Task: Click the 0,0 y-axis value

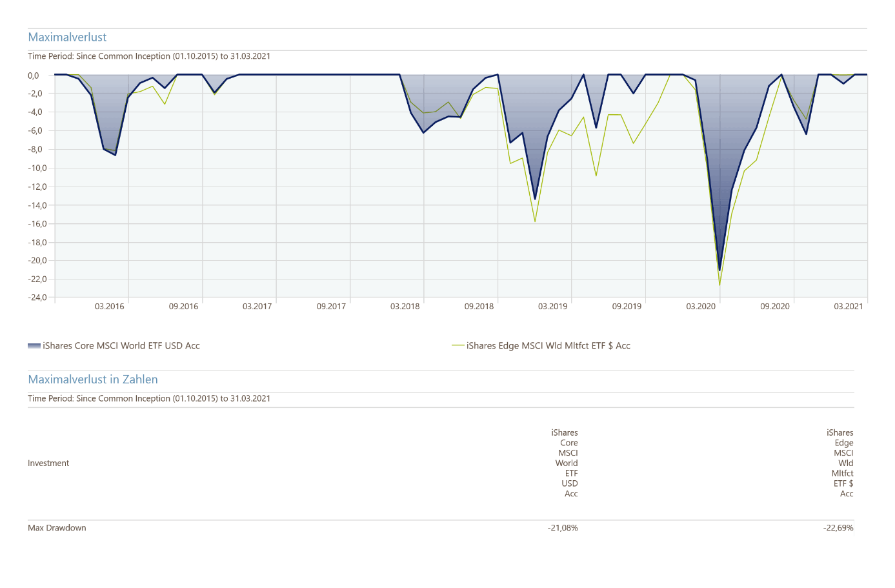Action: (x=34, y=76)
